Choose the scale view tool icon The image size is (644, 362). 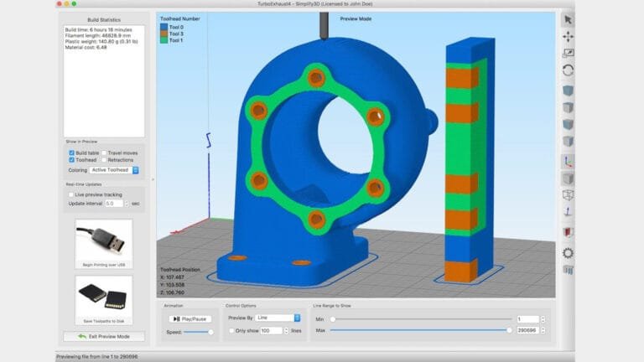(568, 54)
